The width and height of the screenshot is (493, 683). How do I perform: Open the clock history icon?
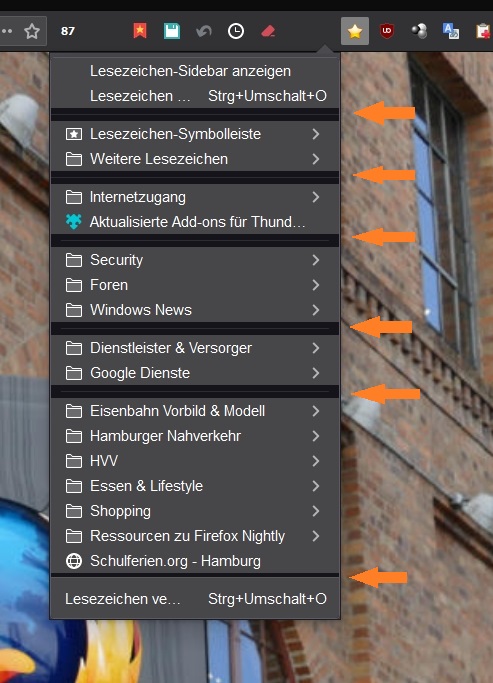(x=236, y=31)
